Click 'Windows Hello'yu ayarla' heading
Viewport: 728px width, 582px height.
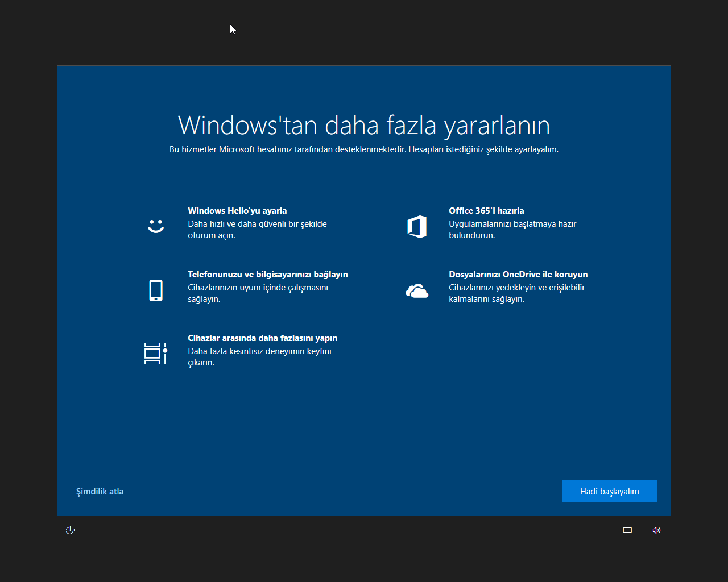click(237, 211)
